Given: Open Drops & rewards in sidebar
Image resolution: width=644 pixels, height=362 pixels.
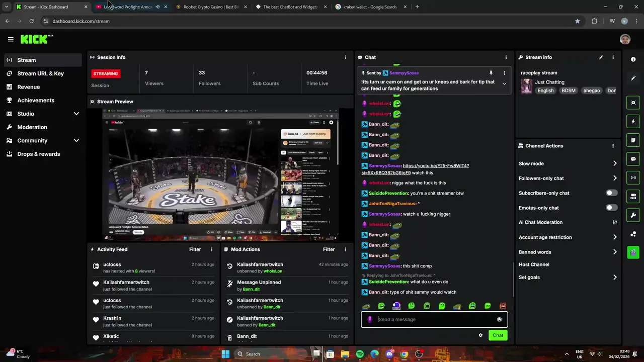Looking at the screenshot, I should 42,154.
